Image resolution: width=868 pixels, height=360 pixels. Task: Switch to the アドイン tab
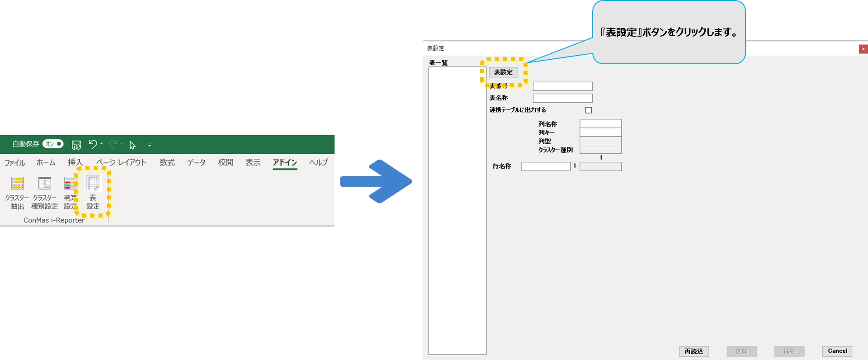tap(285, 162)
